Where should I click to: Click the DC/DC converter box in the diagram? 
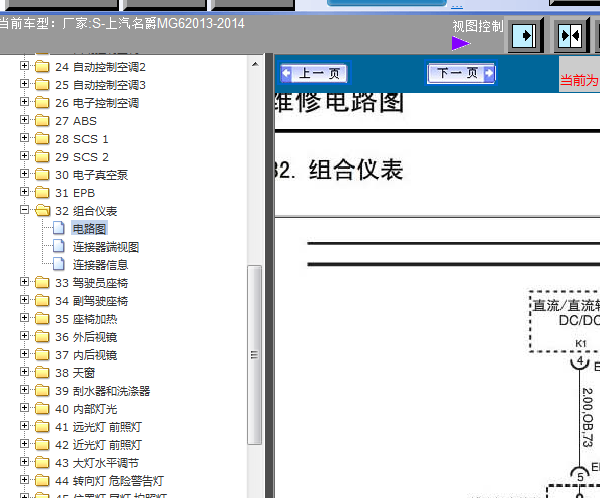[x=565, y=321]
